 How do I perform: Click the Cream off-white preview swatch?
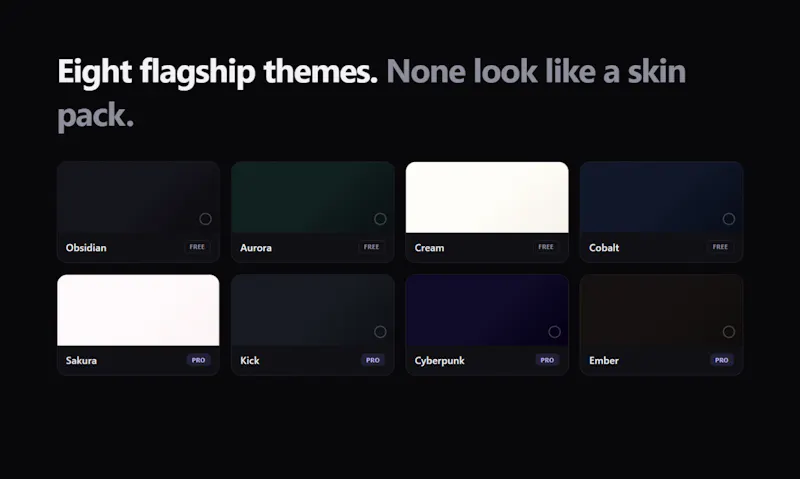(487, 197)
